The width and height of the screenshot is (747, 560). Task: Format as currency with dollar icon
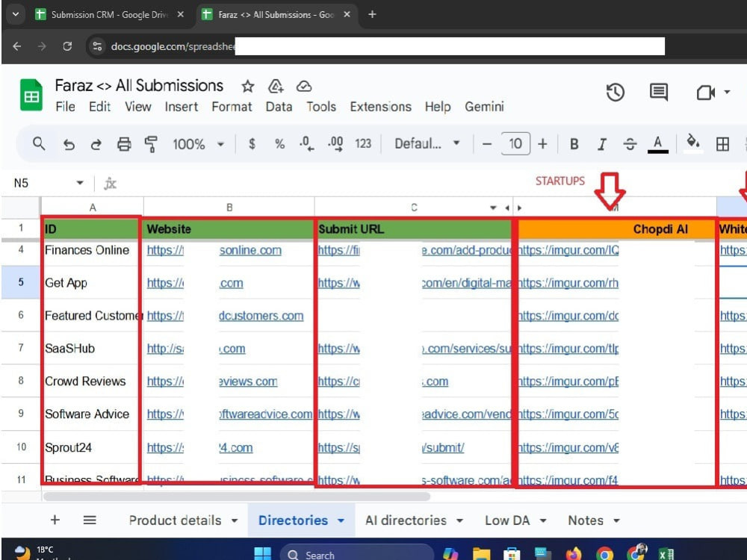252,144
